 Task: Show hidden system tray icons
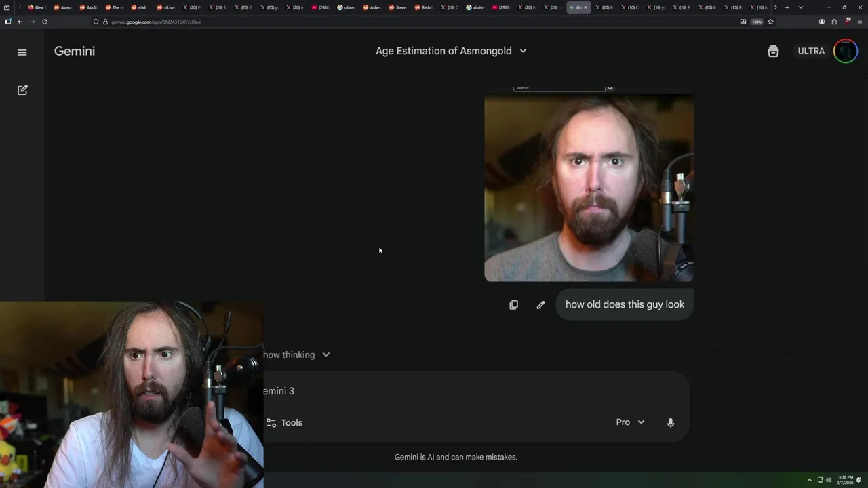(809, 480)
